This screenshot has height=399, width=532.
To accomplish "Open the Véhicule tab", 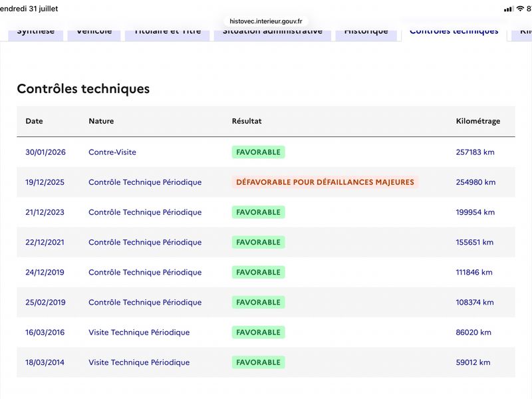I will click(94, 35).
